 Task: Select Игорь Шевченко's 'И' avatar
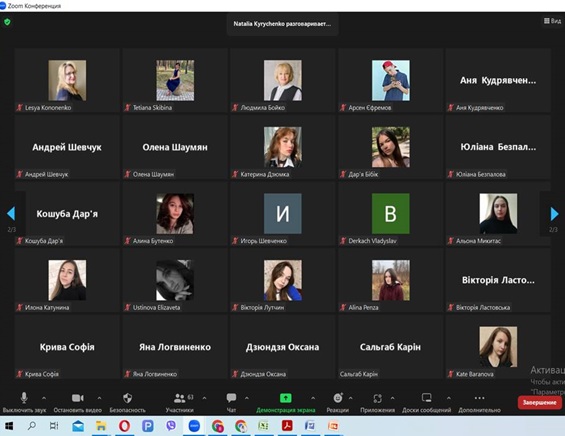[283, 214]
